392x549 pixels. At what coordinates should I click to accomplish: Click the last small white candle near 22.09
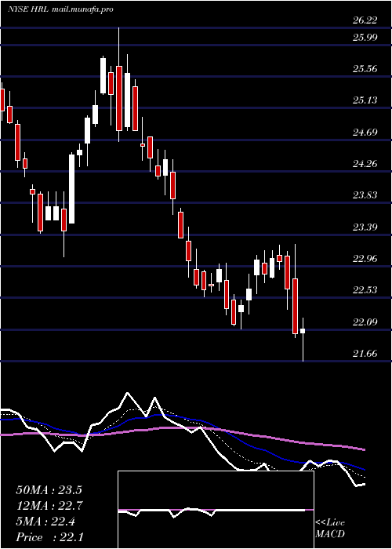tap(303, 331)
